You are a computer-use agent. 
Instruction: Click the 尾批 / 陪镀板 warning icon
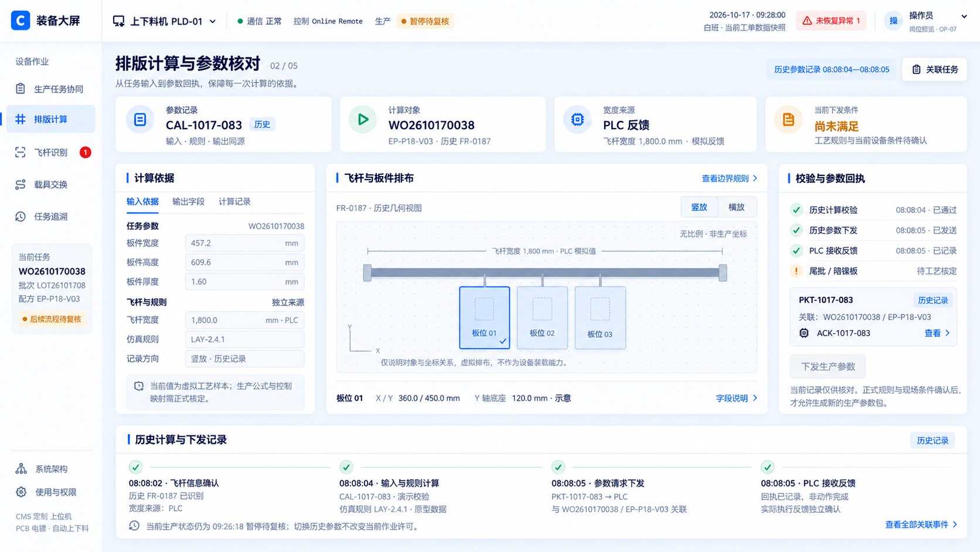[x=796, y=271]
